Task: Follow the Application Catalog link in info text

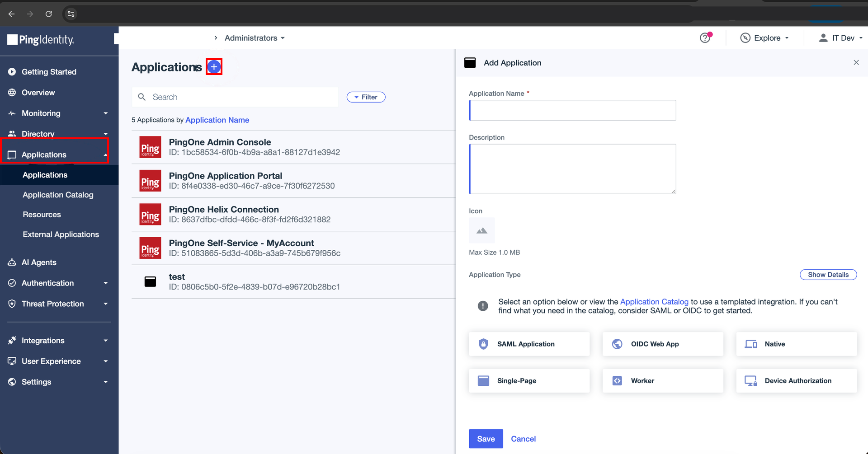Action: [654, 302]
